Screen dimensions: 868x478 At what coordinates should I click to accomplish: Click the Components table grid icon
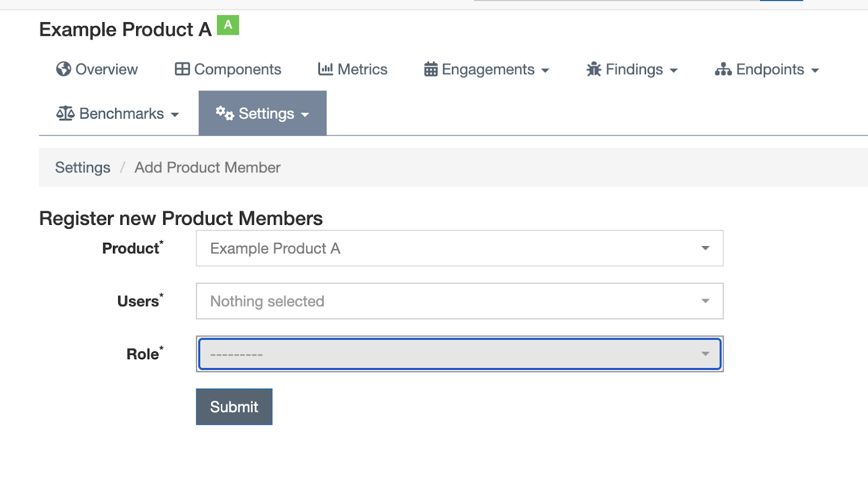pos(182,69)
